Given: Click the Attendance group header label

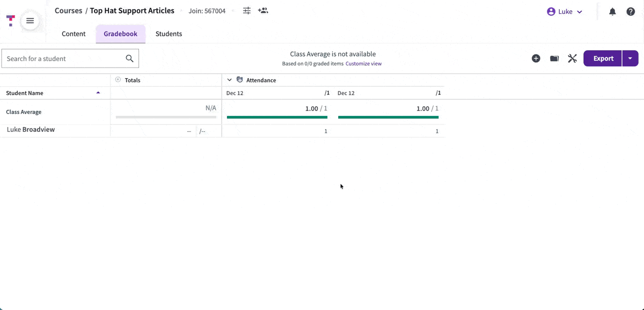Looking at the screenshot, I should click(x=261, y=80).
